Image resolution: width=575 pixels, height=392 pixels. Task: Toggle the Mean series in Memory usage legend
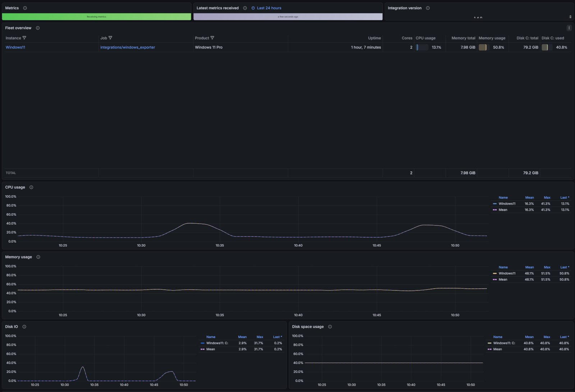click(x=503, y=279)
